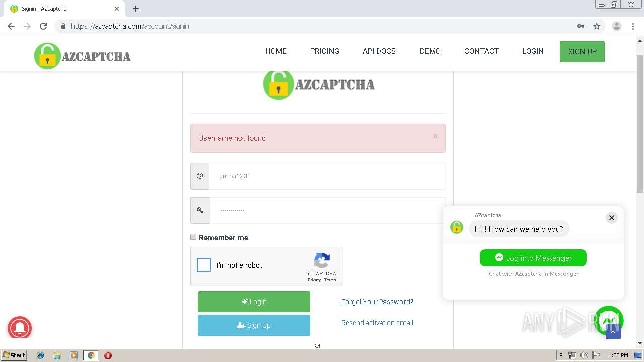Close the Signin - AZcaptcha tab
Viewport: 644px width, 362px height.
[117, 9]
